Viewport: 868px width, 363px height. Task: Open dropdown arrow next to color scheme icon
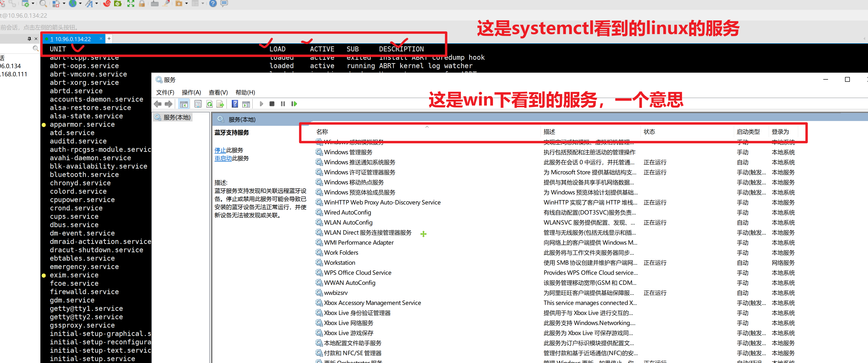64,4
